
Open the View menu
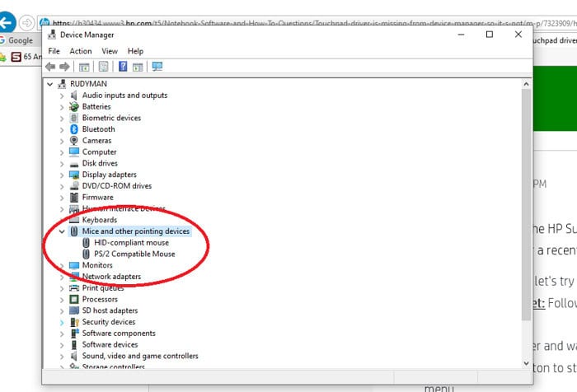click(x=110, y=51)
